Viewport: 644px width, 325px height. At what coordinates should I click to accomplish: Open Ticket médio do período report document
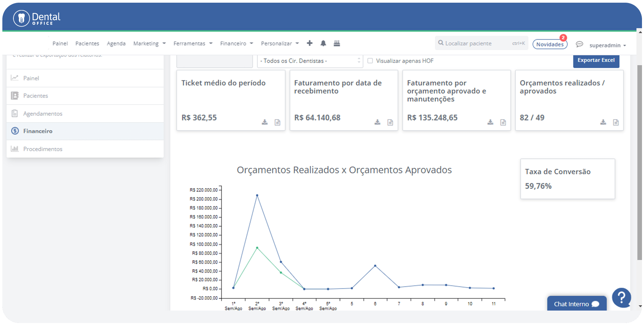tap(277, 122)
